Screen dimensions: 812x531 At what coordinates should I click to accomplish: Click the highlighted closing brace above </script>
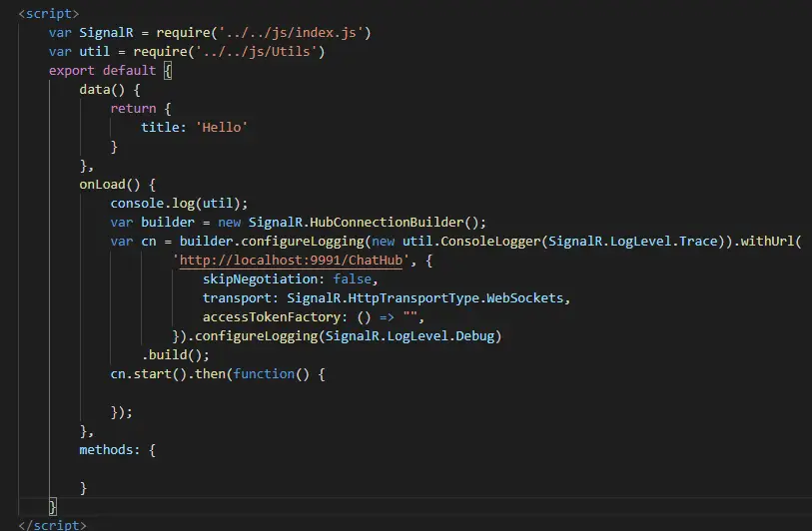coord(52,507)
